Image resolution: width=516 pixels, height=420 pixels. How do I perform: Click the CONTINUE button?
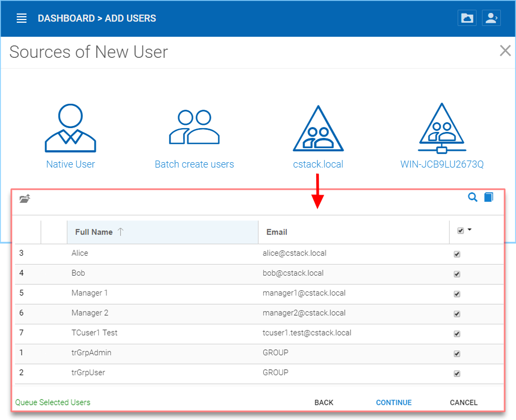point(393,403)
